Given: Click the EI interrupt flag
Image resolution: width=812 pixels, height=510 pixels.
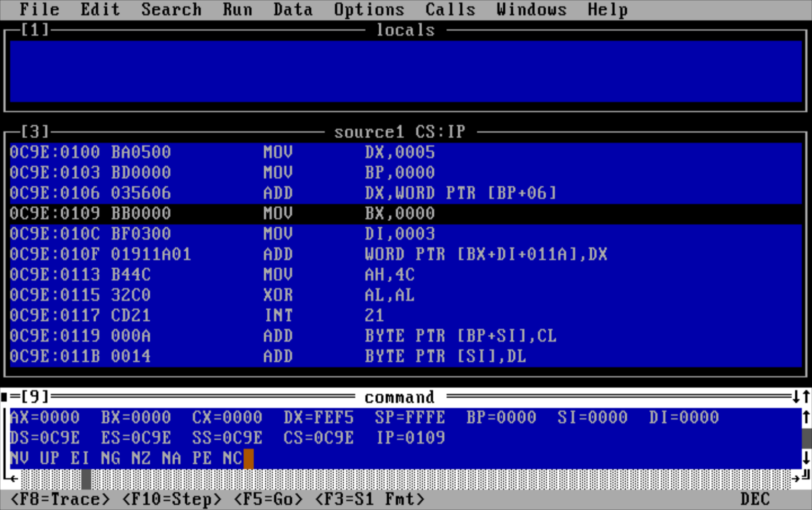Looking at the screenshot, I should click(80, 458).
